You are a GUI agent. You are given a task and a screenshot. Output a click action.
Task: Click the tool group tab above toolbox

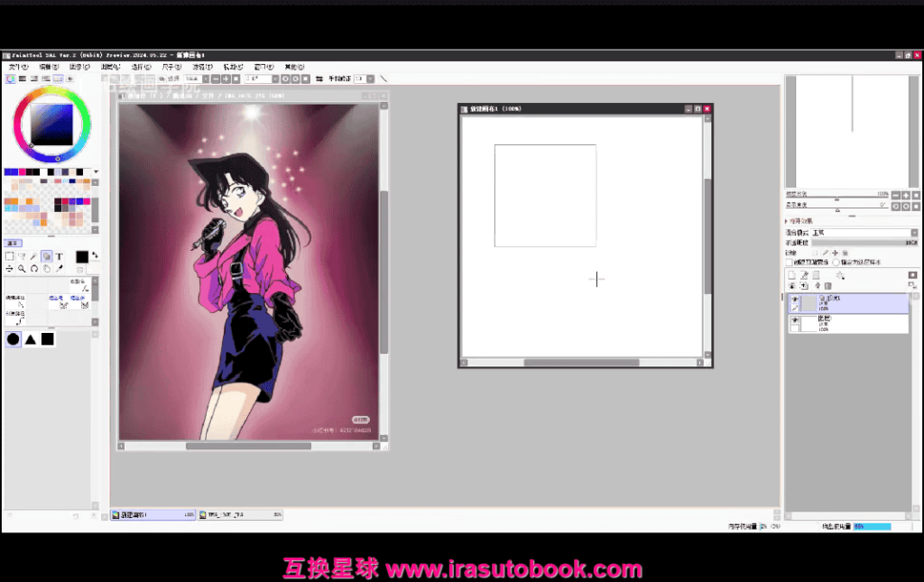(x=13, y=244)
